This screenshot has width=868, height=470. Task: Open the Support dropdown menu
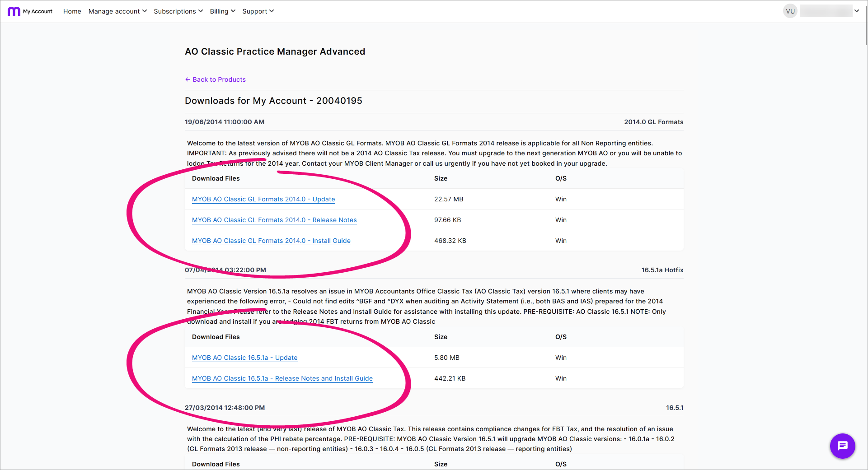pyautogui.click(x=258, y=11)
